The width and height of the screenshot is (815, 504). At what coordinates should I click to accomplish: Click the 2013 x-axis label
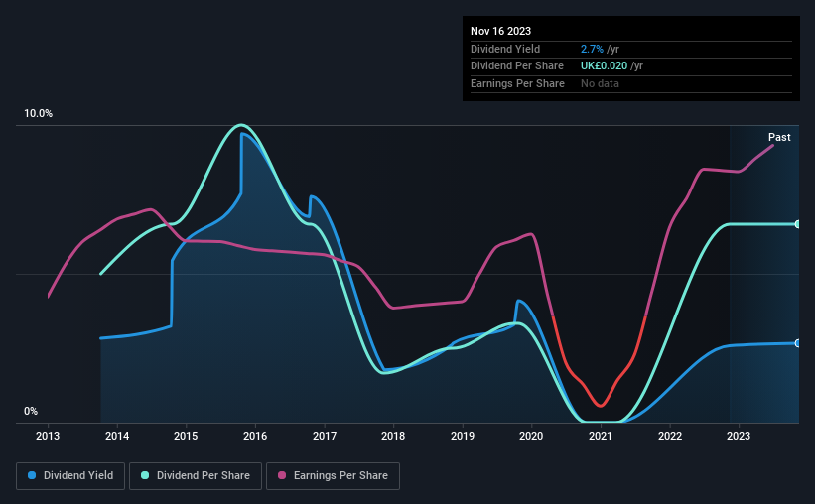48,436
